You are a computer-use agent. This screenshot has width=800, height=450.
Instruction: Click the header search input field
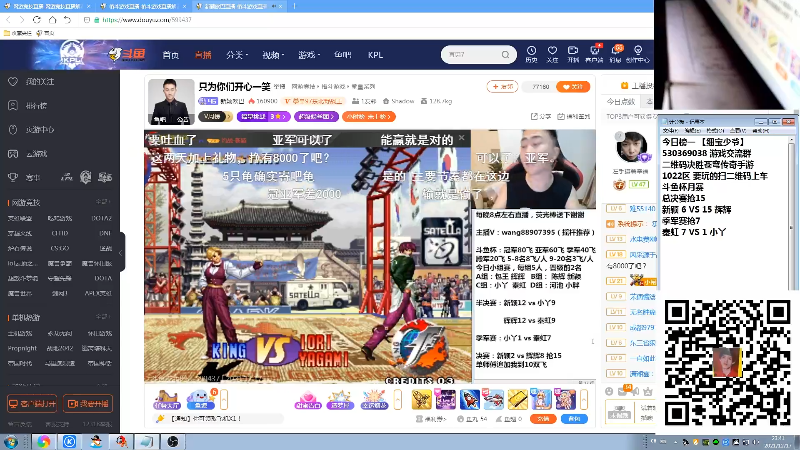tap(472, 55)
